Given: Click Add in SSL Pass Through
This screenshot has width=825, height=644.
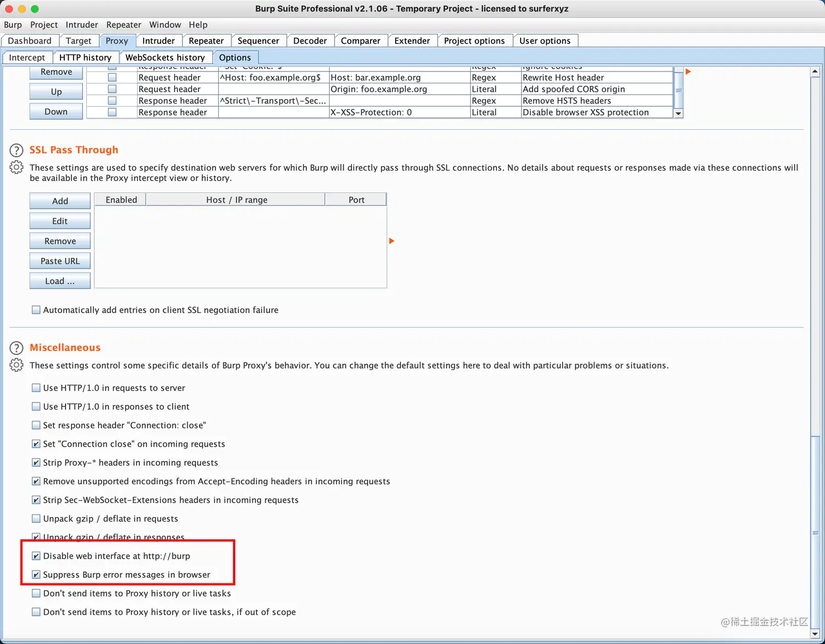Looking at the screenshot, I should (60, 201).
